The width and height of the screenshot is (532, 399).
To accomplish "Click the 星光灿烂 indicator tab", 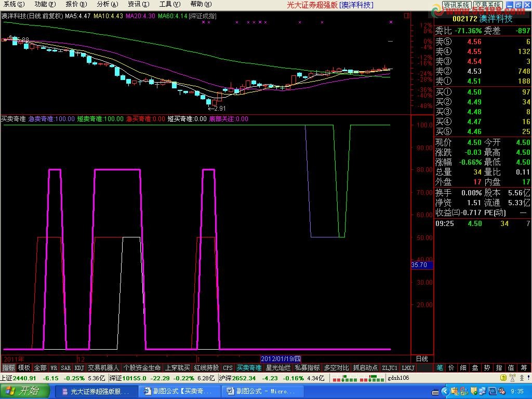I will [x=278, y=368].
